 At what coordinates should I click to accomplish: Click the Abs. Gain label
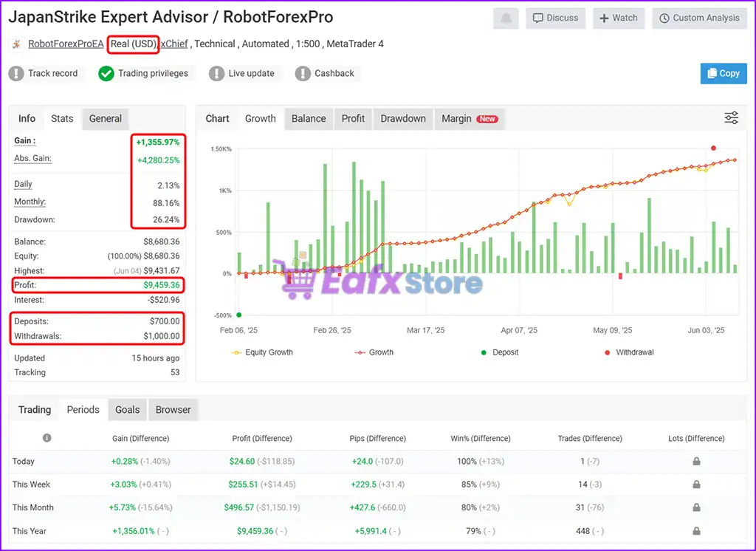32,158
